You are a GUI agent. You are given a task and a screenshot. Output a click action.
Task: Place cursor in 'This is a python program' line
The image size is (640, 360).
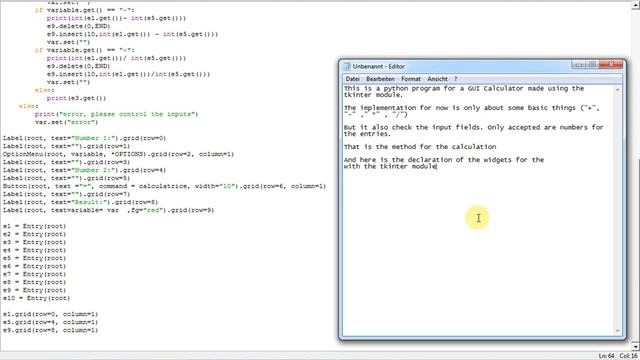coord(464,89)
